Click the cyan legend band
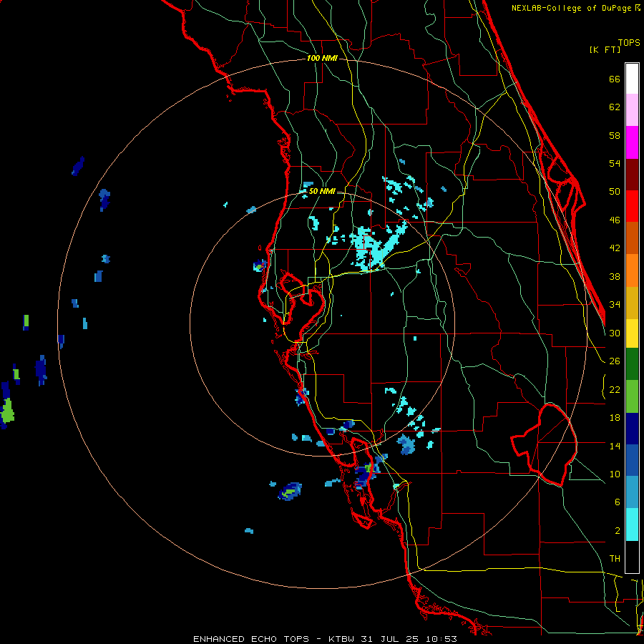 click(x=632, y=525)
